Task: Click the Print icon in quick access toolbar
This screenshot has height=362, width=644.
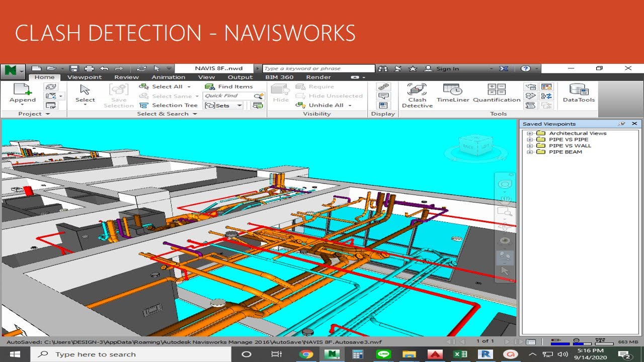Action: tap(89, 68)
